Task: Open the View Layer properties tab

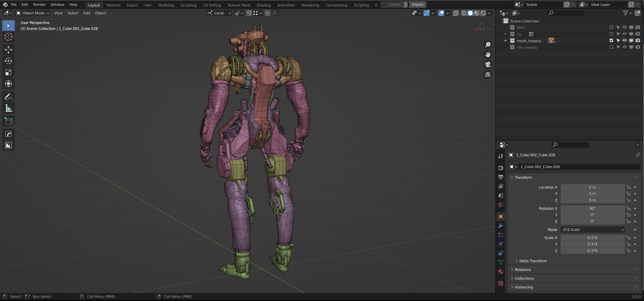Action: coord(501,186)
